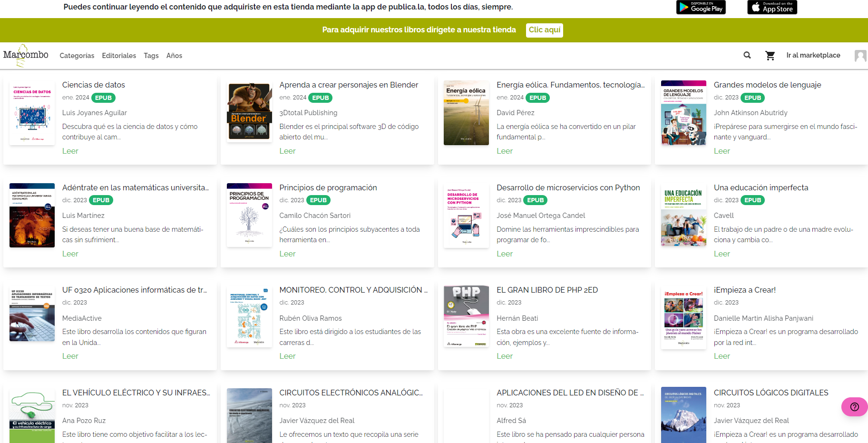
Task: Click the Google Play store badge
Action: (x=701, y=7)
